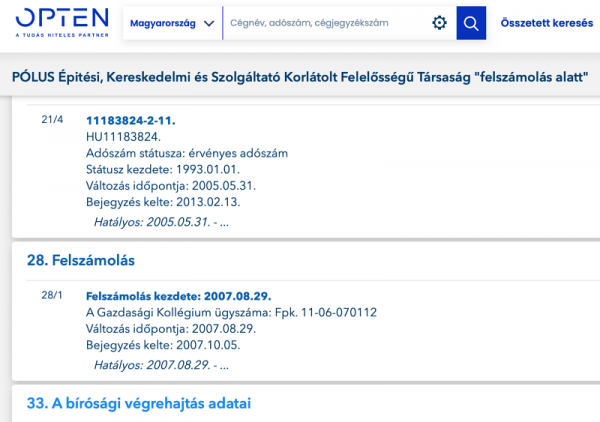Open Összetett keresés advanced search
600x422 pixels.
pos(547,23)
